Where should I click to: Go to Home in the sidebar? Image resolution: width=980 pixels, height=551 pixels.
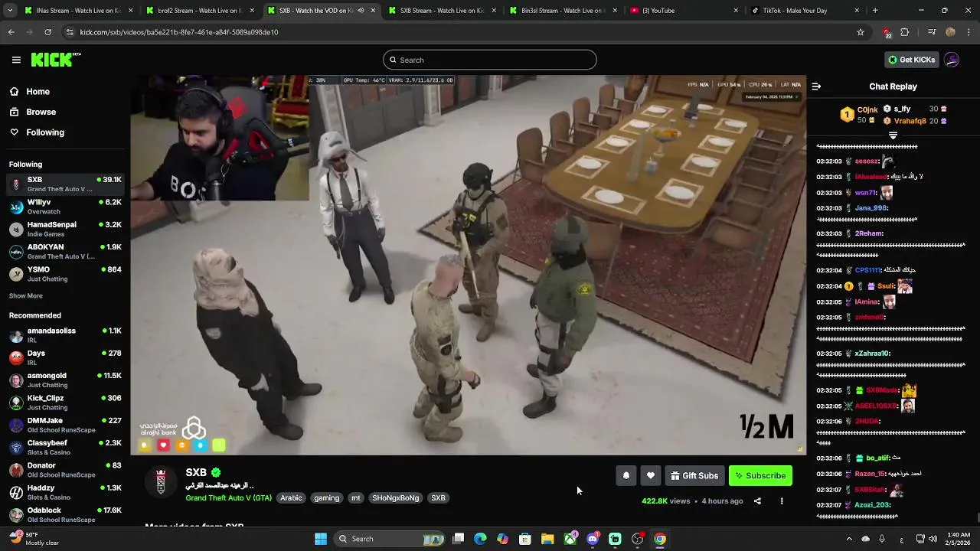point(38,91)
